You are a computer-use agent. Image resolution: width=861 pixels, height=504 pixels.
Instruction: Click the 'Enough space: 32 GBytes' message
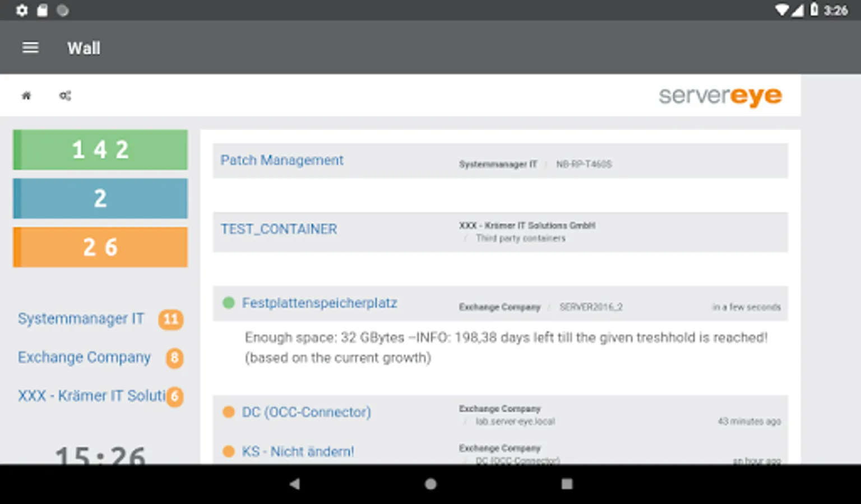click(506, 348)
